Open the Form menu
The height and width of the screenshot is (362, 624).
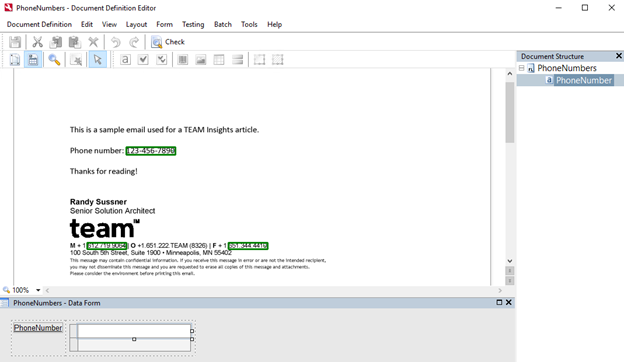(x=164, y=24)
